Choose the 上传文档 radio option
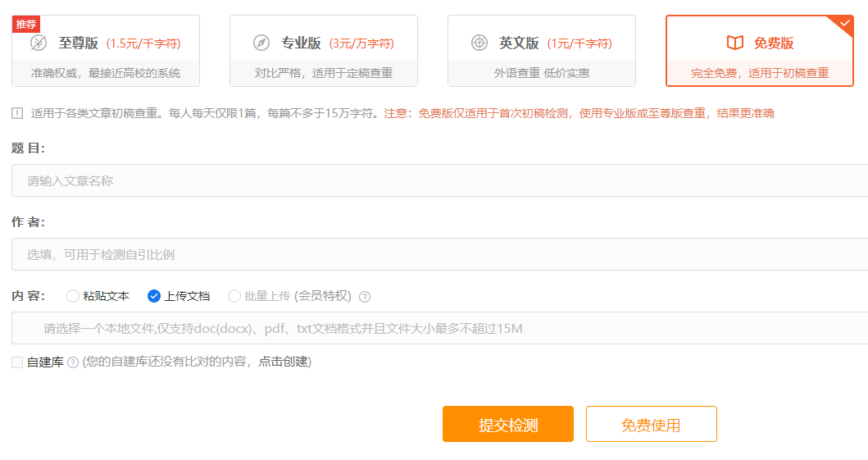Screen dimensions: 868x460 [154, 296]
